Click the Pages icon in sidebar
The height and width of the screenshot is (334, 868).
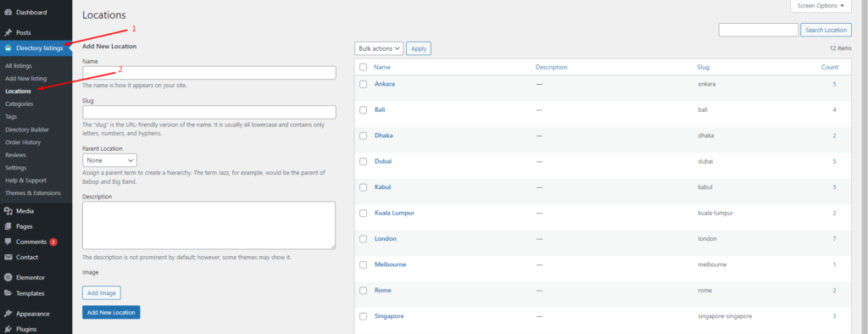8,226
